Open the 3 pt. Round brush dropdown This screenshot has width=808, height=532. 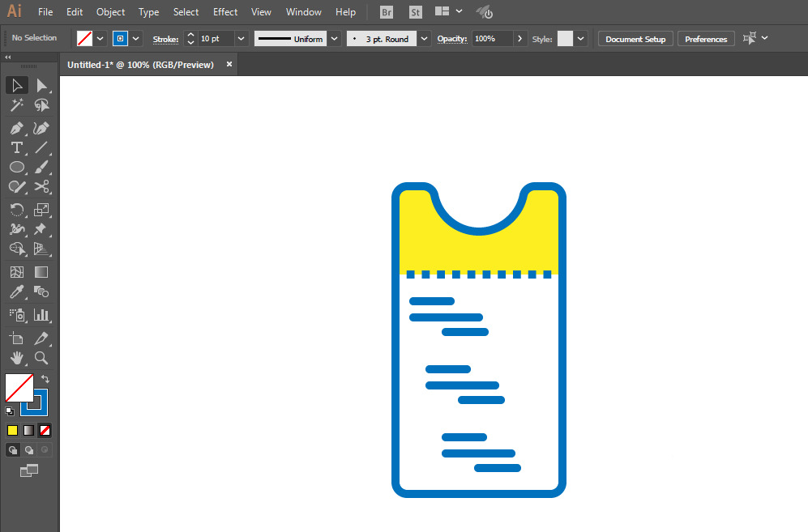click(425, 39)
